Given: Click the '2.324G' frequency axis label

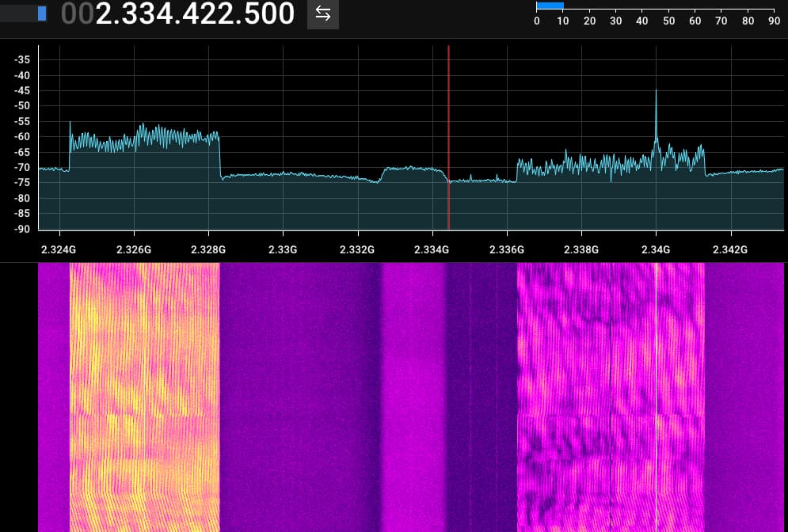Looking at the screenshot, I should pyautogui.click(x=59, y=249).
